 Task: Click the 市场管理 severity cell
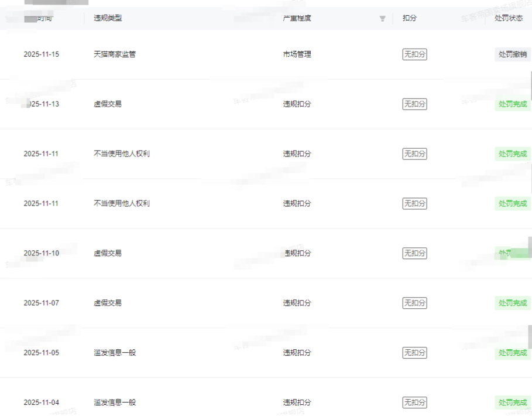pos(297,54)
